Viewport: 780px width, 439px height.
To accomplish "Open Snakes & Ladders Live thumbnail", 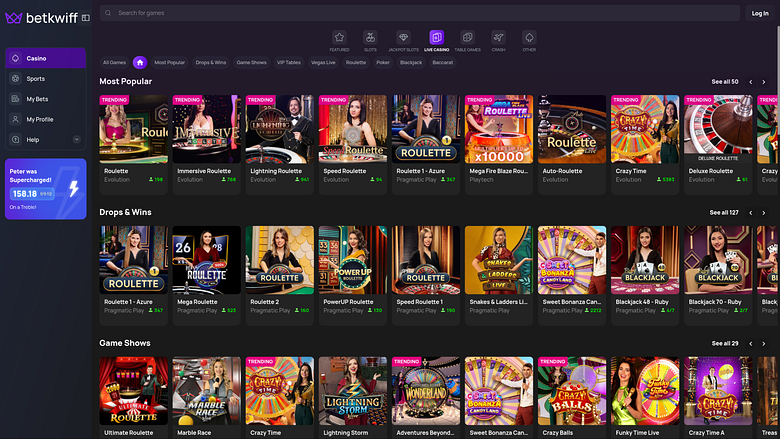I will [499, 260].
